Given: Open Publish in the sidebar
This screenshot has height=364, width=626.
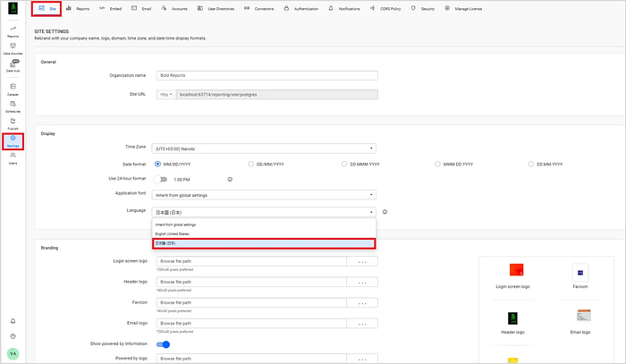Looking at the screenshot, I should 13,123.
